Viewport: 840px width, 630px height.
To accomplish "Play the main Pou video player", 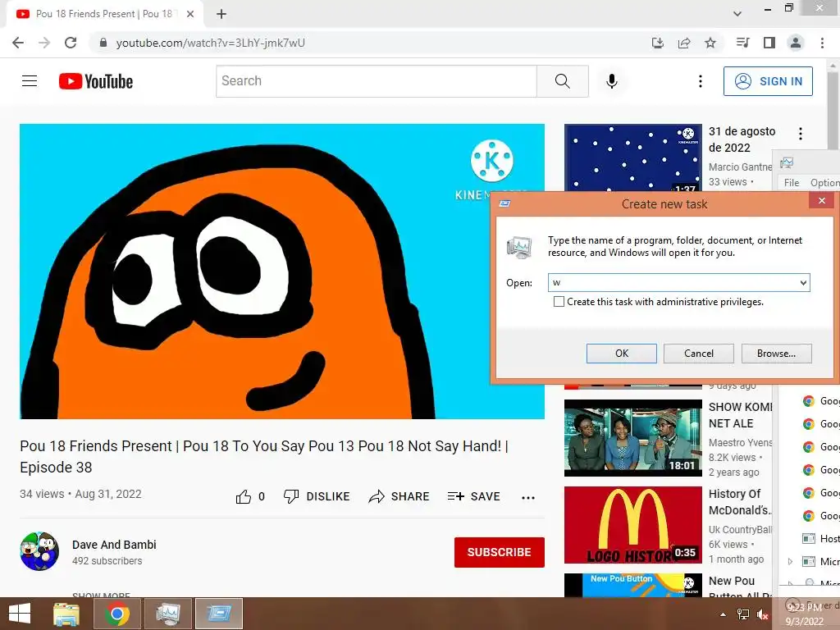I will (x=282, y=271).
